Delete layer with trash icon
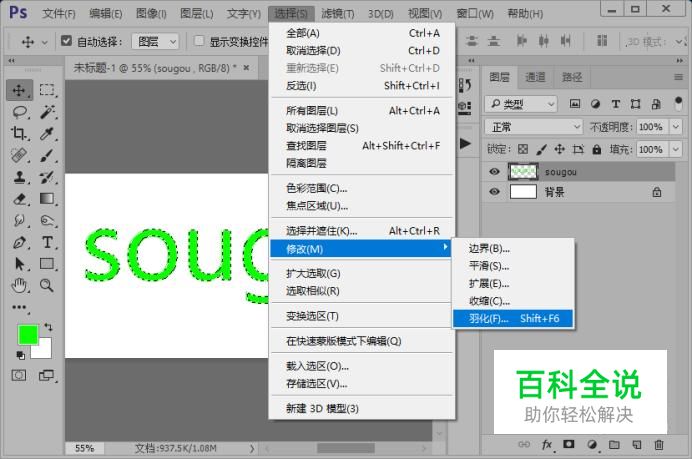This screenshot has height=459, width=692. point(659,444)
